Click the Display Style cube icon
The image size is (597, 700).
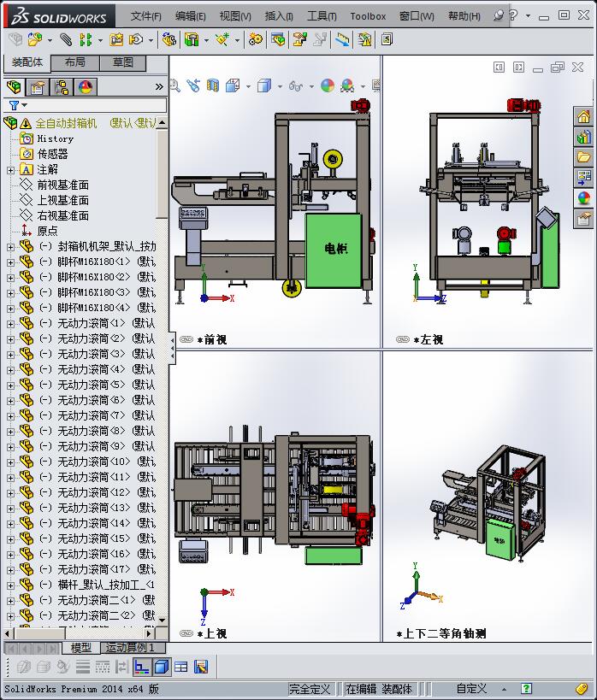pyautogui.click(x=264, y=85)
